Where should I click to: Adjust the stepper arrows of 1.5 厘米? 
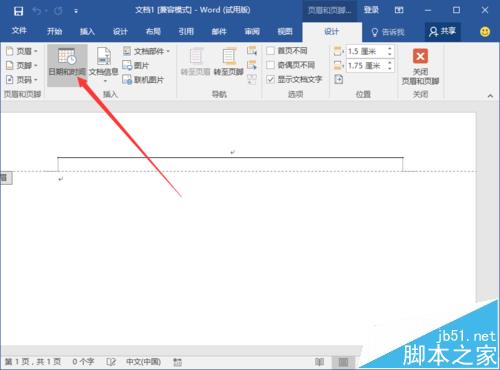(x=389, y=51)
